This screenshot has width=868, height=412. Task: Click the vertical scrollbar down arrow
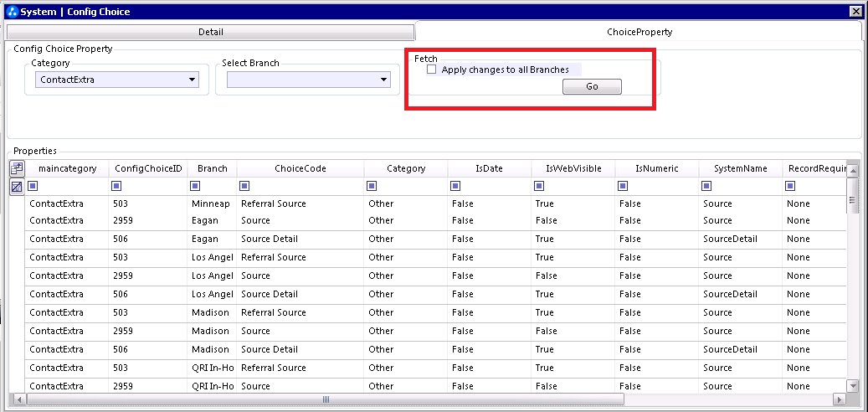[852, 385]
